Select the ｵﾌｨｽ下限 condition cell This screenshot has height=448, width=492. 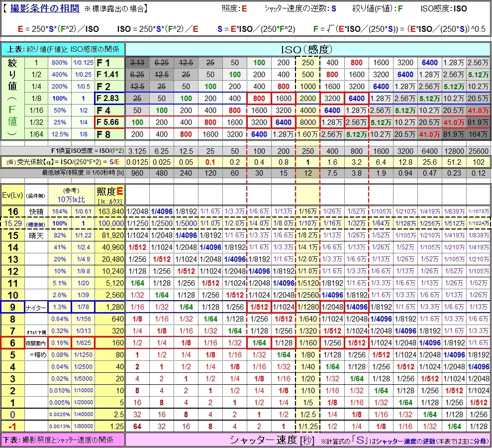point(36,331)
